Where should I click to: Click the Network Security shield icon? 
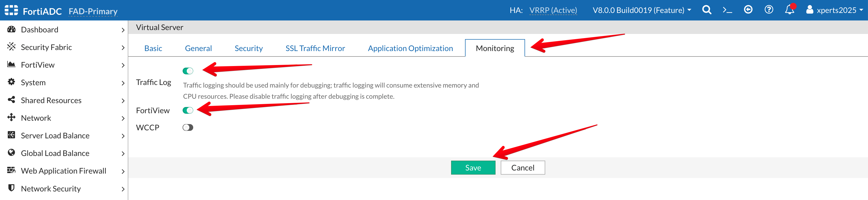11,188
